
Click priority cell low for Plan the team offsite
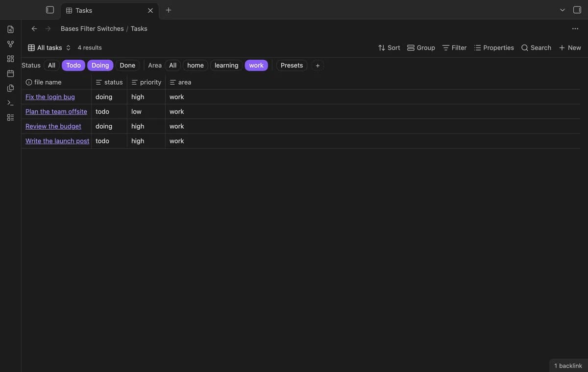tap(146, 112)
